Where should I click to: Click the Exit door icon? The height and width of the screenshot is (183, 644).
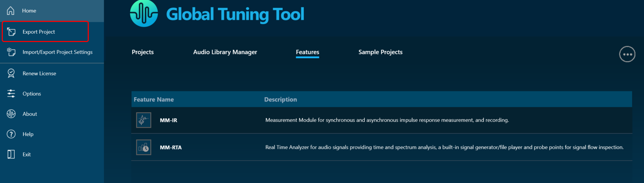[11, 154]
